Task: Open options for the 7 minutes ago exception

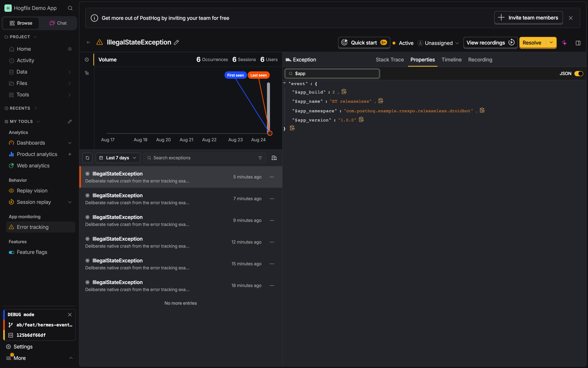Action: tap(272, 199)
